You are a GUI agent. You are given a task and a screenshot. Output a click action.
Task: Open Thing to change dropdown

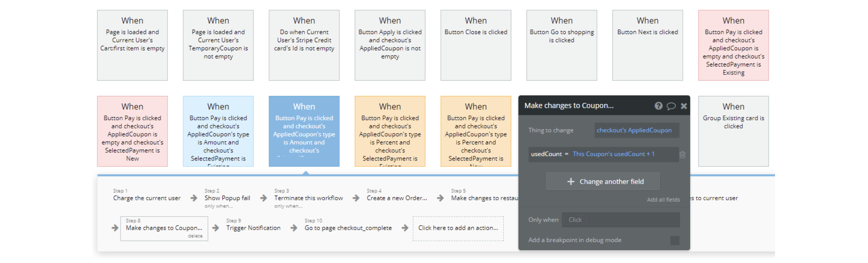click(637, 130)
